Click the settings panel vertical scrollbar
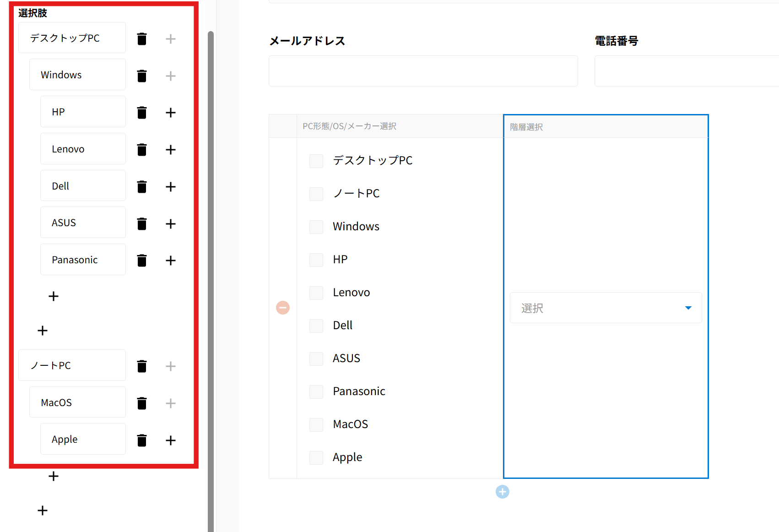 pos(211,282)
